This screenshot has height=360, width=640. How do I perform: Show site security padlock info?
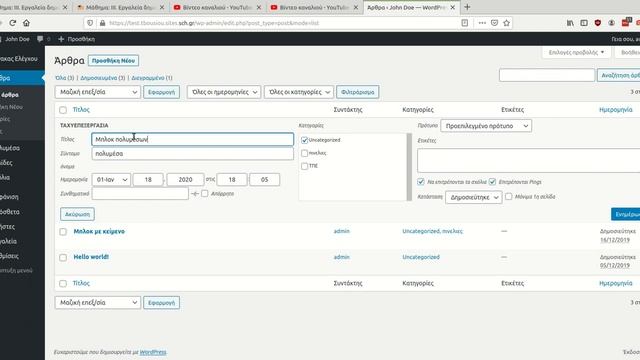pos(102,23)
